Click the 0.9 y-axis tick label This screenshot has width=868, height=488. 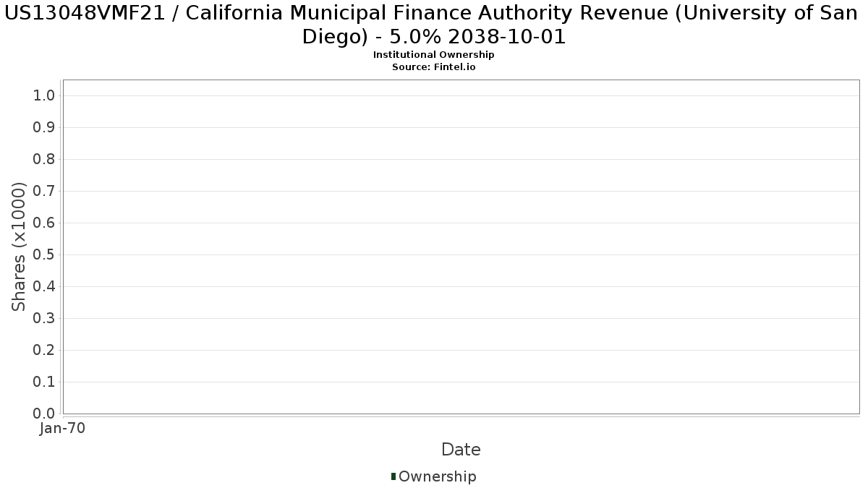(x=44, y=128)
